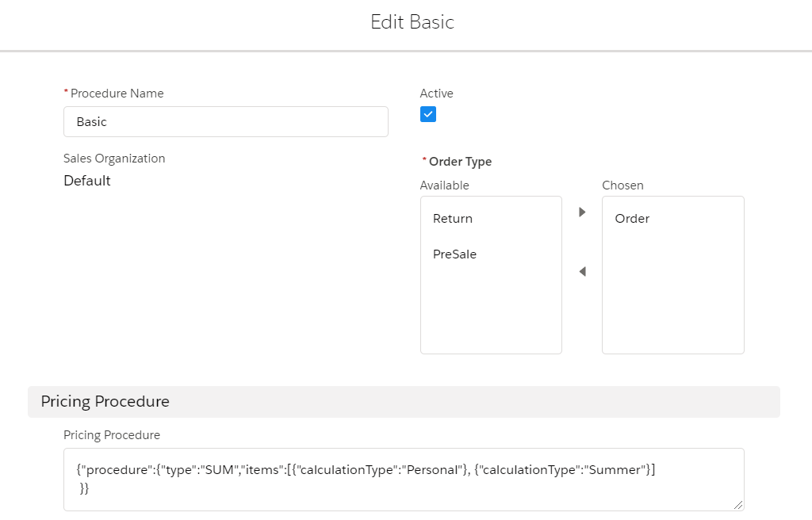Click the Active label above the checkbox
The width and height of the screenshot is (812, 520).
437,94
